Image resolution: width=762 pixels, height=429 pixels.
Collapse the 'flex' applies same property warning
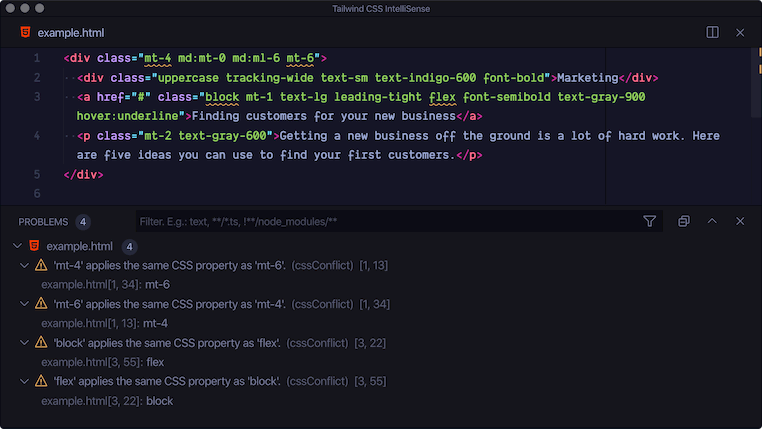(25, 382)
